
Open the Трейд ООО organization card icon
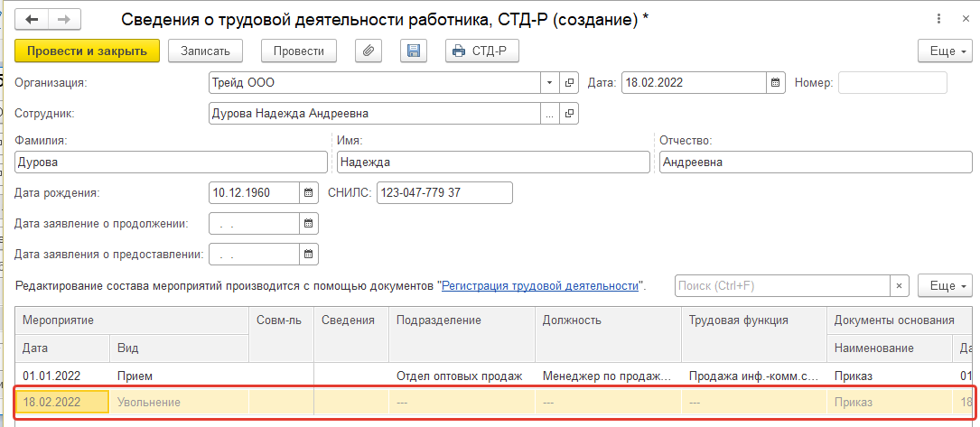(569, 83)
